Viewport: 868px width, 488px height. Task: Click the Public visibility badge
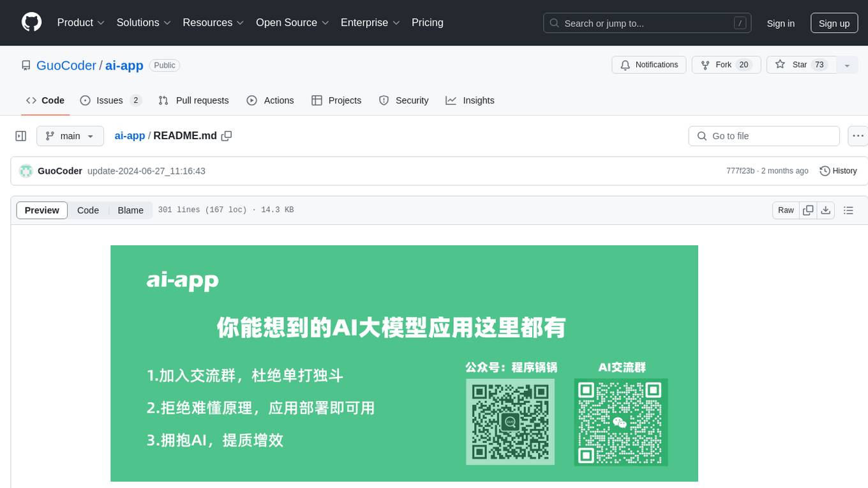[x=165, y=65]
